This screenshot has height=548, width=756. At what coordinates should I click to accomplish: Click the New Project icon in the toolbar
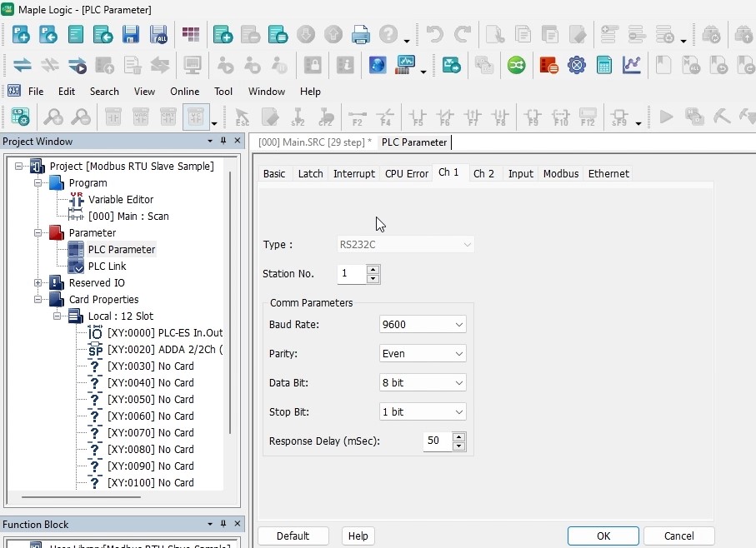(21, 35)
